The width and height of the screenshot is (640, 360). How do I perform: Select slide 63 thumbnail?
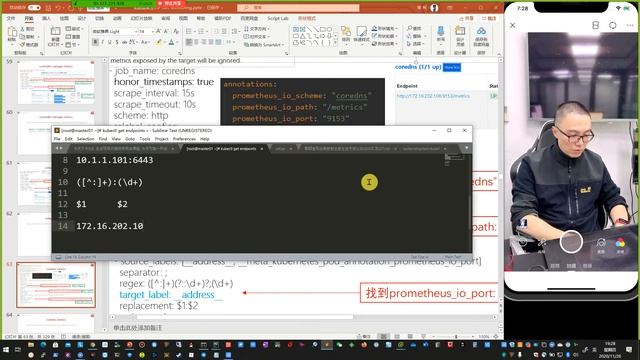(x=56, y=285)
